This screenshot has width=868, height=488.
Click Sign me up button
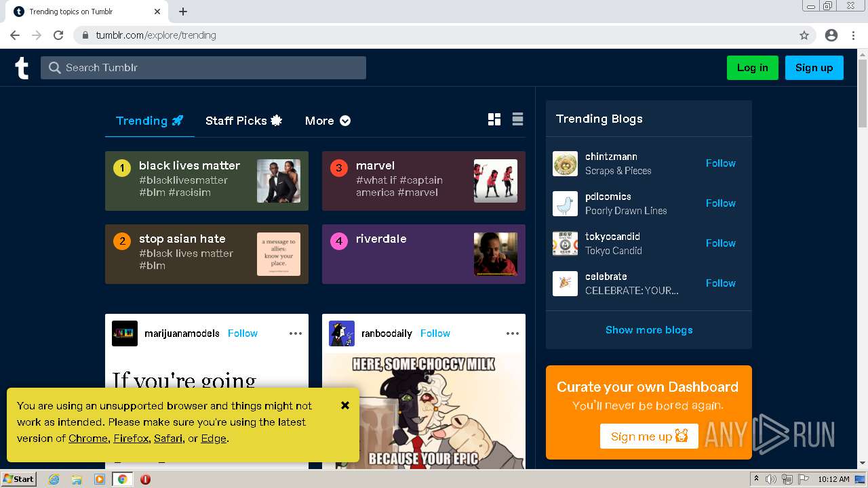[649, 436]
